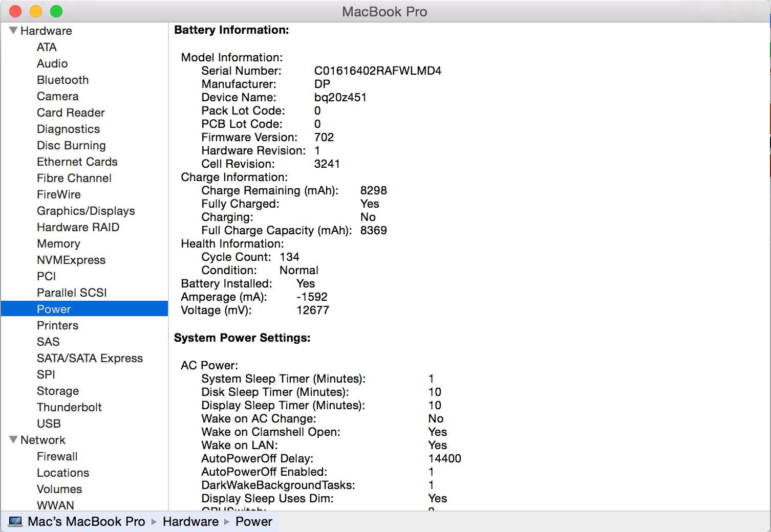Select SAS in the sidebar
This screenshot has height=532, width=771.
tap(48, 342)
